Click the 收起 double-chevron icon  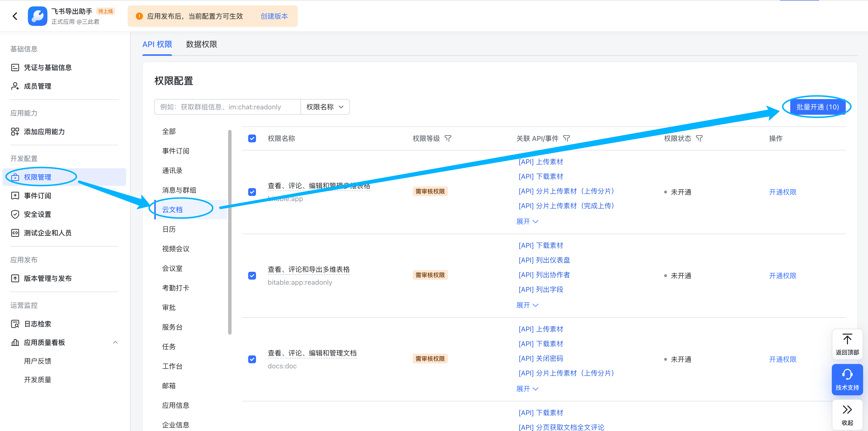pos(847,410)
